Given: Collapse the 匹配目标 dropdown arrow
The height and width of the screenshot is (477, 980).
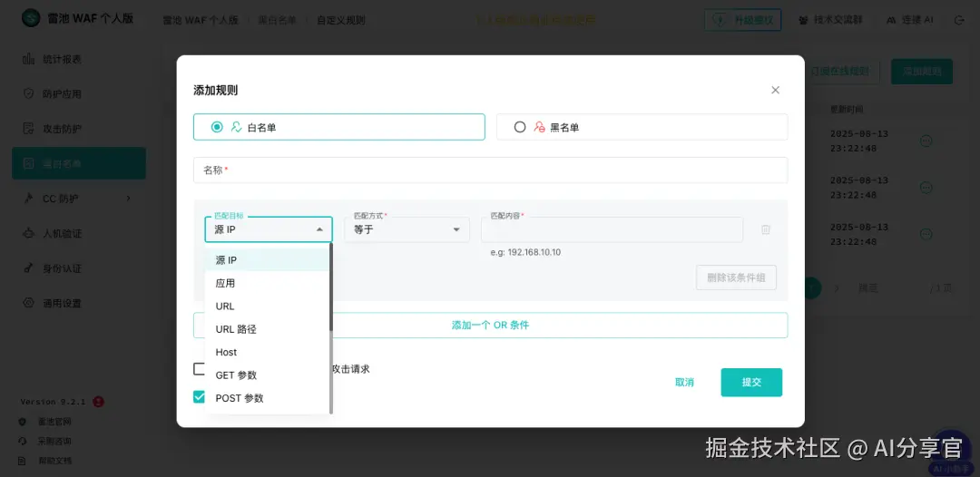Looking at the screenshot, I should tap(319, 229).
